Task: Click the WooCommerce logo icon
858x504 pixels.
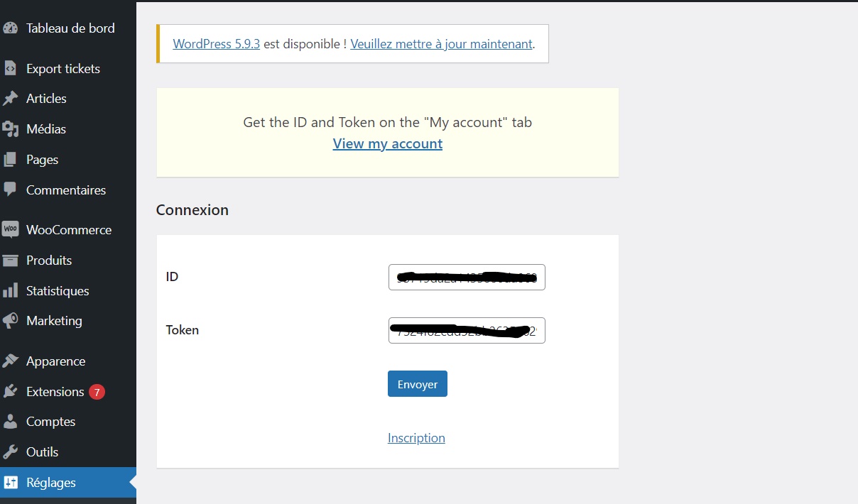Action: [x=10, y=230]
